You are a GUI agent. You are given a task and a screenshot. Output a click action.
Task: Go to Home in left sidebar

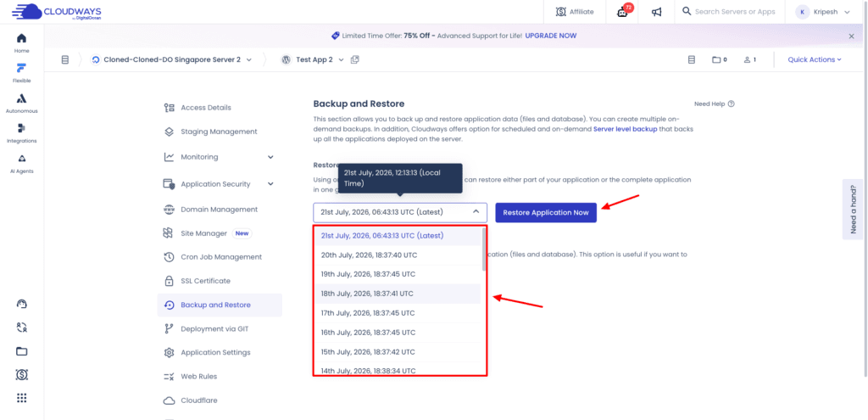tap(21, 43)
